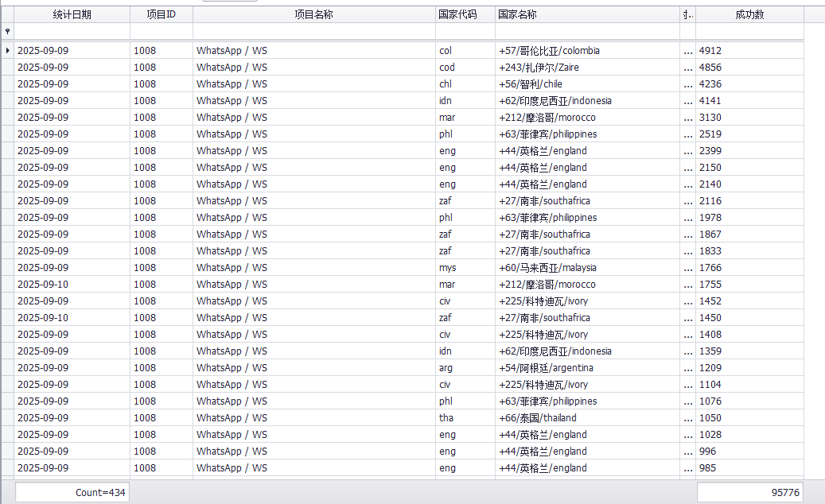
Task: Select success count 2399
Action: pos(749,151)
